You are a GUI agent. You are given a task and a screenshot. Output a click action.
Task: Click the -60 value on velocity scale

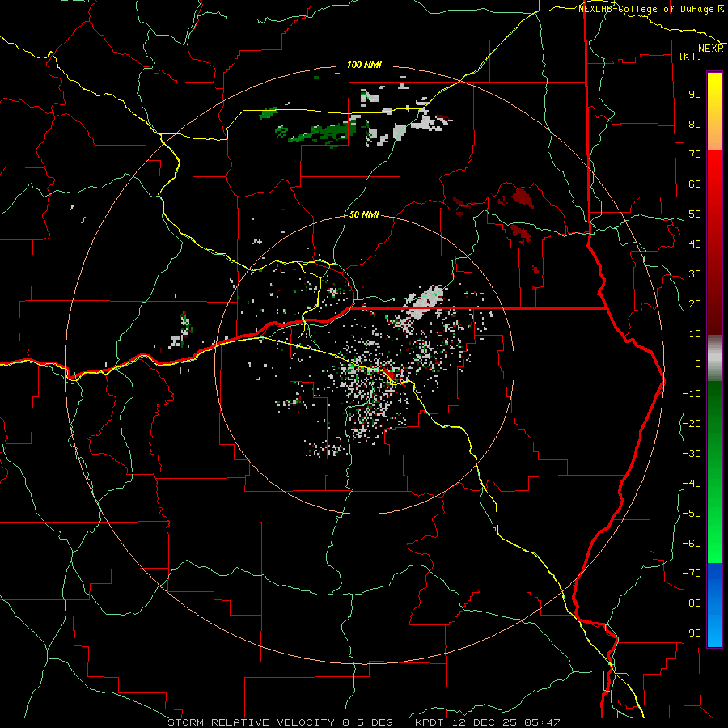pos(692,544)
